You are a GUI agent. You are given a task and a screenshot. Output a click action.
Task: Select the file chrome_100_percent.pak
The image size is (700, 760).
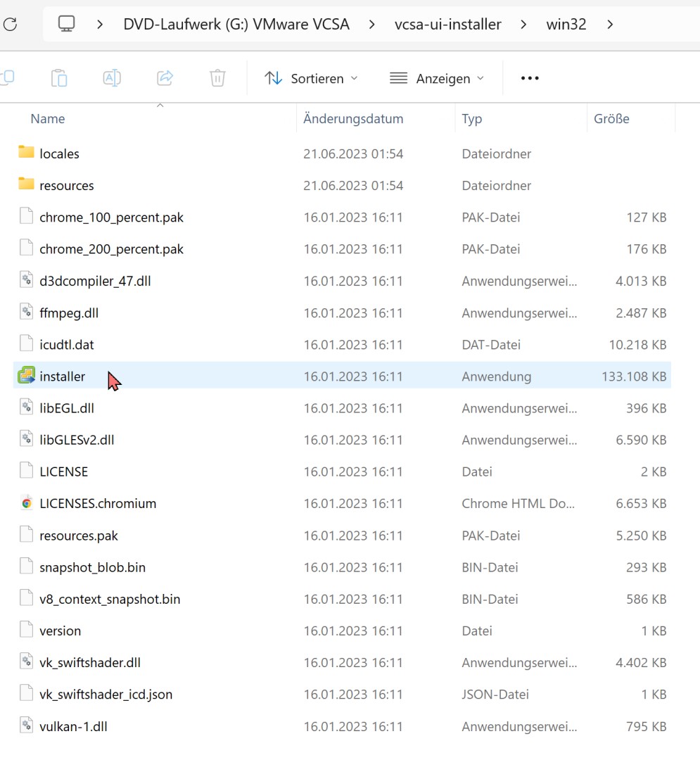(111, 217)
